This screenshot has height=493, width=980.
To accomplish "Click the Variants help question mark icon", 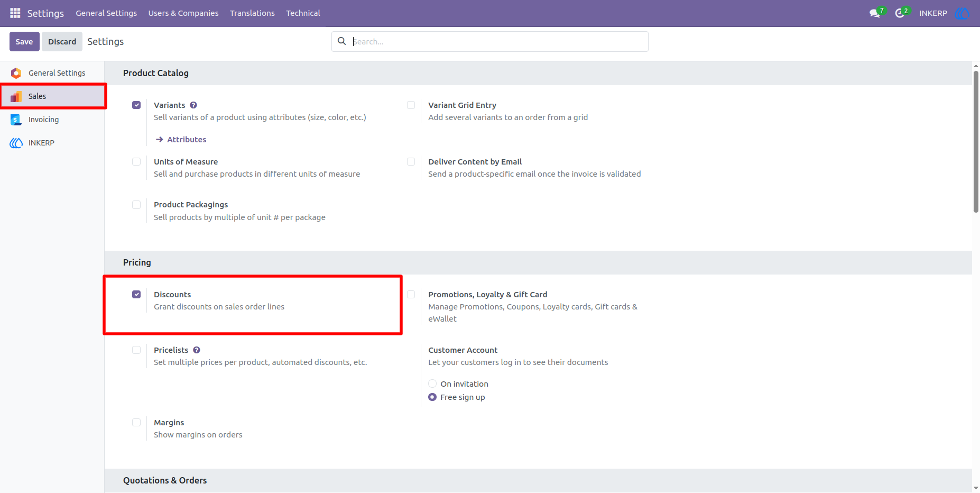I will (x=193, y=105).
